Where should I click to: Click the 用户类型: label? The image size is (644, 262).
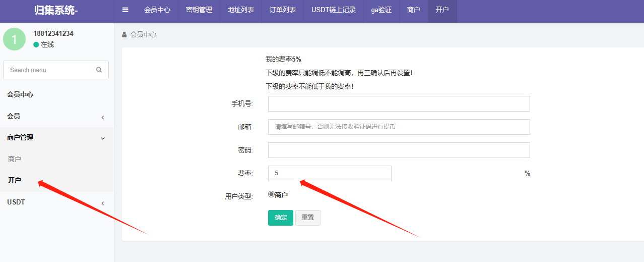pos(239,196)
